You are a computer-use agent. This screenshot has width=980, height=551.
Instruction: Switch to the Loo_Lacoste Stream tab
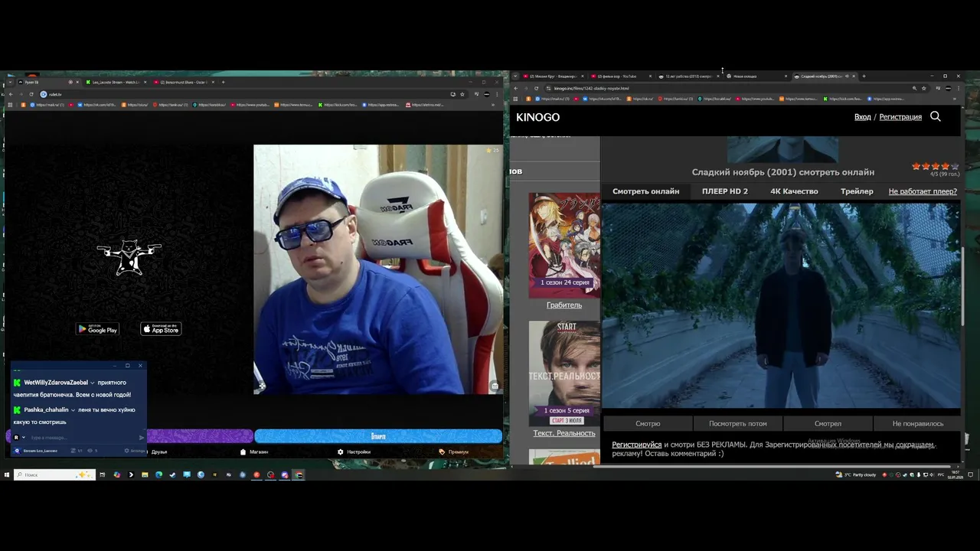pyautogui.click(x=115, y=82)
